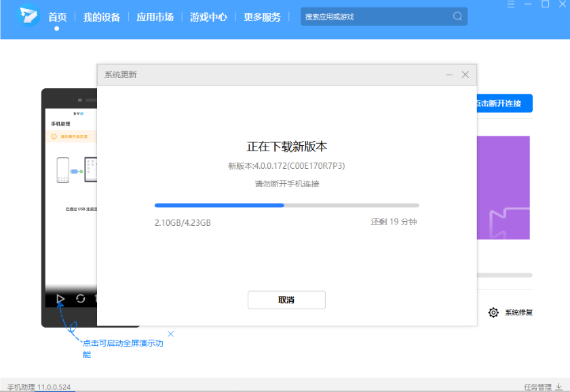Click the 正在下载新版本 heading

[x=287, y=146]
